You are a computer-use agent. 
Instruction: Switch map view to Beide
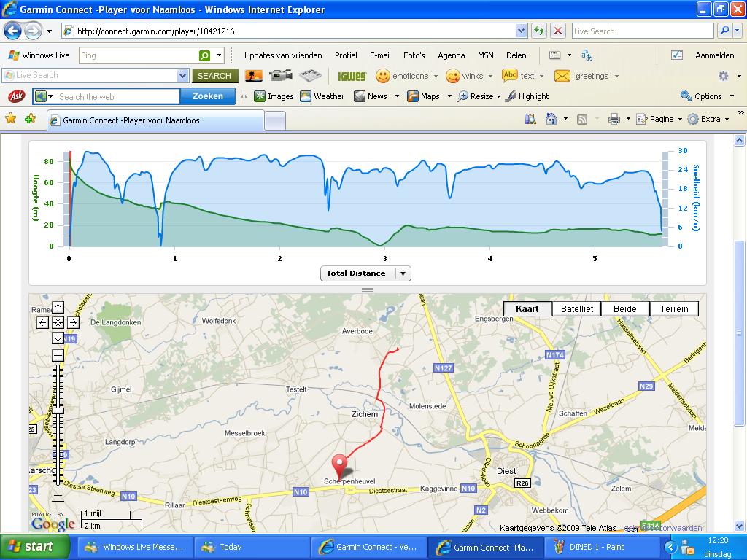click(x=625, y=308)
